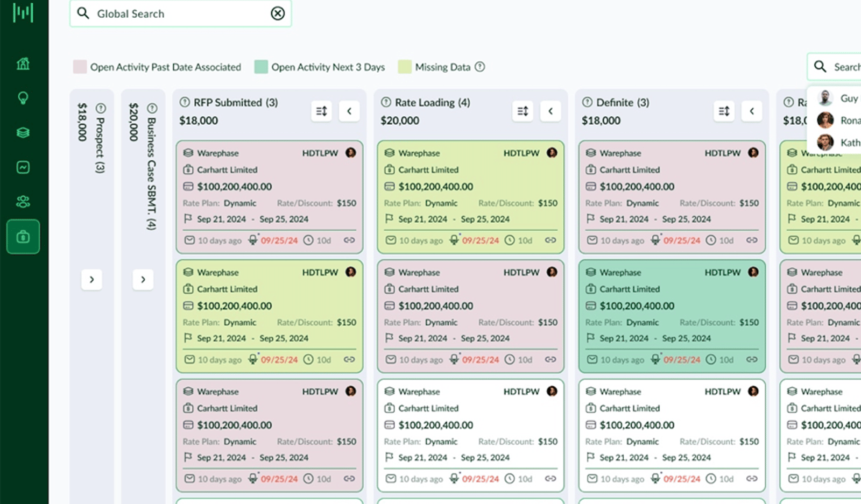Click the RFP Submitted (3) column title
Image resolution: width=861 pixels, height=504 pixels.
pos(236,102)
